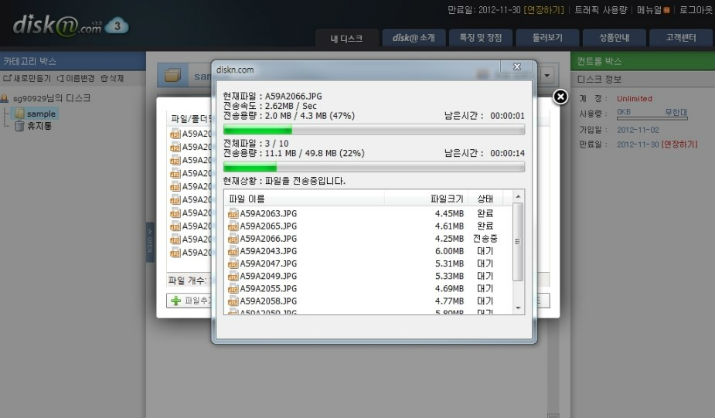Click the folder icon in main header
The height and width of the screenshot is (418, 715).
(x=173, y=75)
